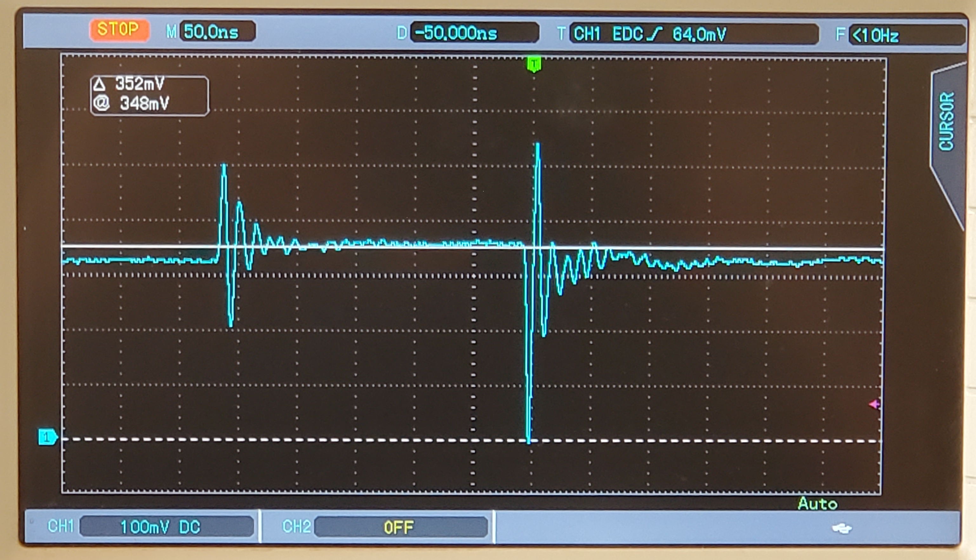Click the delta triangle cursor readout icon
The height and width of the screenshot is (560, 976).
99,84
